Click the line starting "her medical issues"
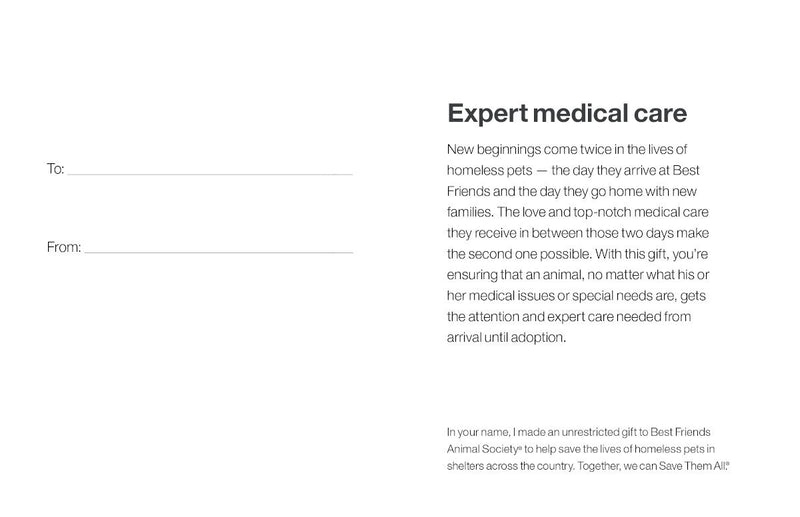800x517 pixels. (x=578, y=295)
